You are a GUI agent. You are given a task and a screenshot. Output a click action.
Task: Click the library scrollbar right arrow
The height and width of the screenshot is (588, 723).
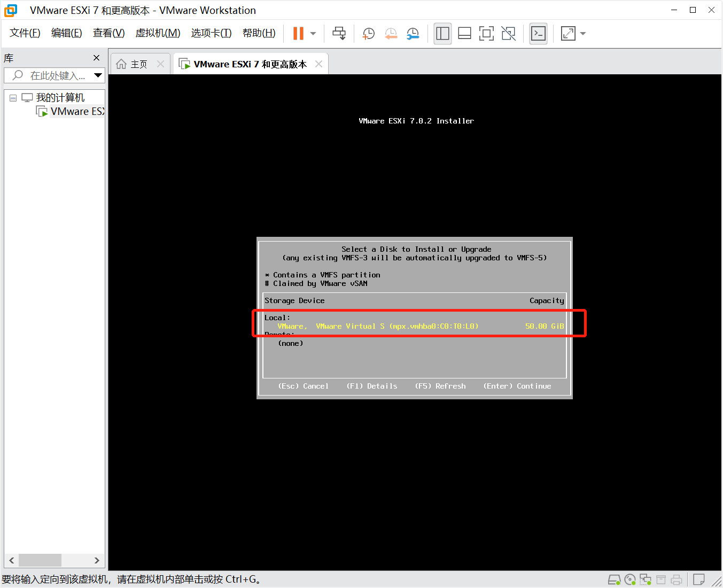pos(97,560)
